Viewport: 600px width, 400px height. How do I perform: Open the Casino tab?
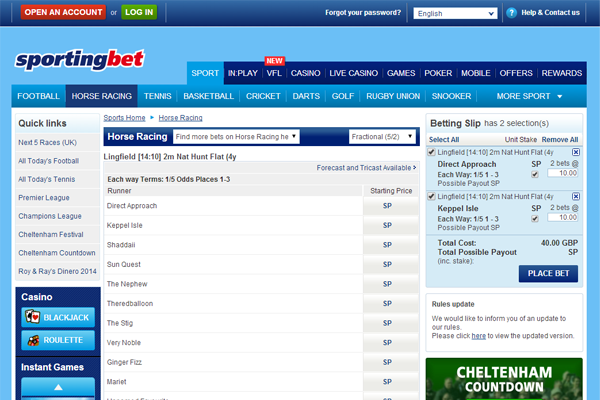click(305, 73)
